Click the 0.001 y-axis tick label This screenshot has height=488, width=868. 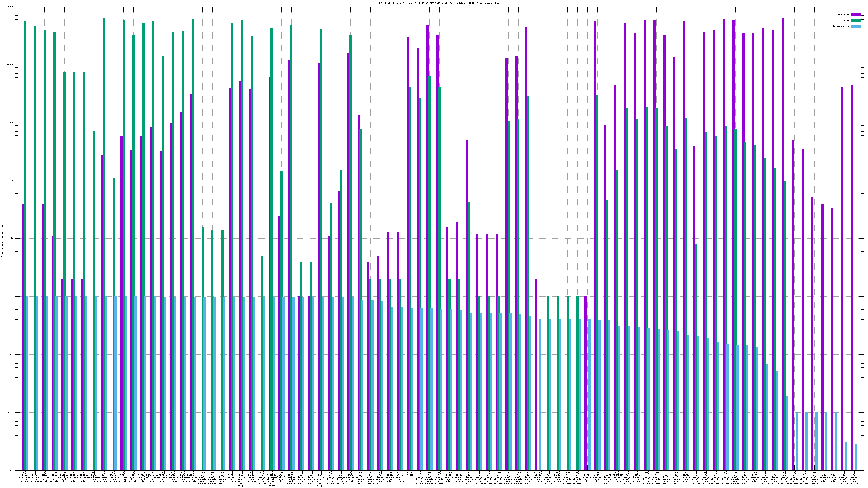(x=11, y=470)
